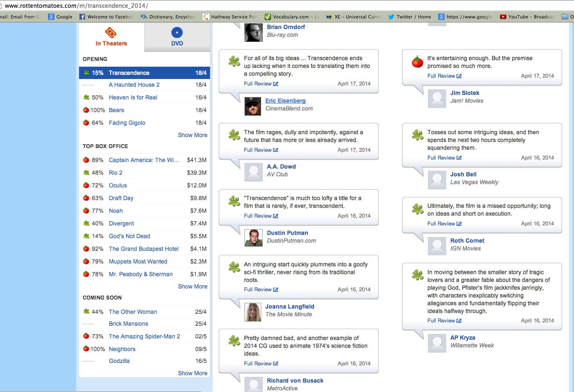The image size is (574, 392).
Task: Switch to the In Theaters tab
Action: point(111,37)
